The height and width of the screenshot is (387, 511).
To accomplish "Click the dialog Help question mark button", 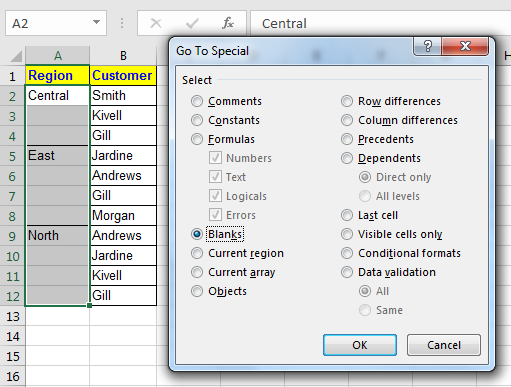I will click(428, 46).
